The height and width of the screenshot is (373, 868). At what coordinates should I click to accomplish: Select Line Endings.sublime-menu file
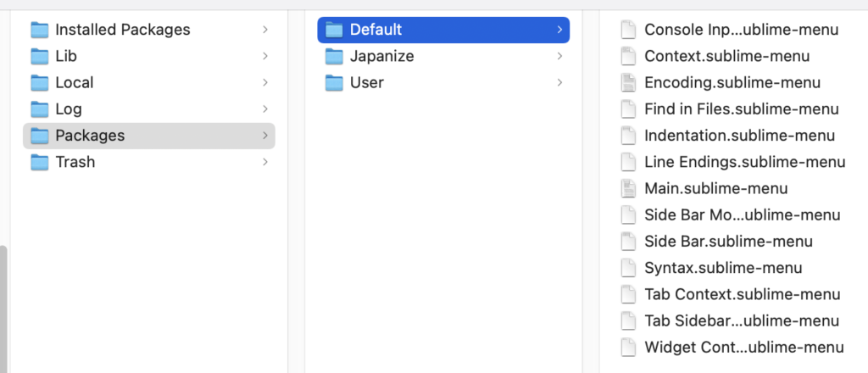tap(744, 162)
